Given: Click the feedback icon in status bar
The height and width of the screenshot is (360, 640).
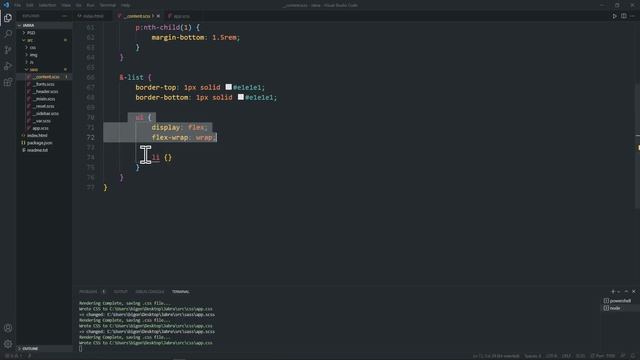Looking at the screenshot, I should click(x=623, y=356).
